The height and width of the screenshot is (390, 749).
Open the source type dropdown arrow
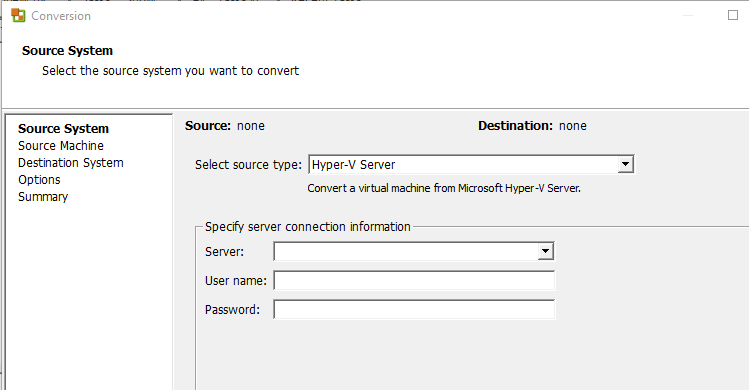[625, 164]
